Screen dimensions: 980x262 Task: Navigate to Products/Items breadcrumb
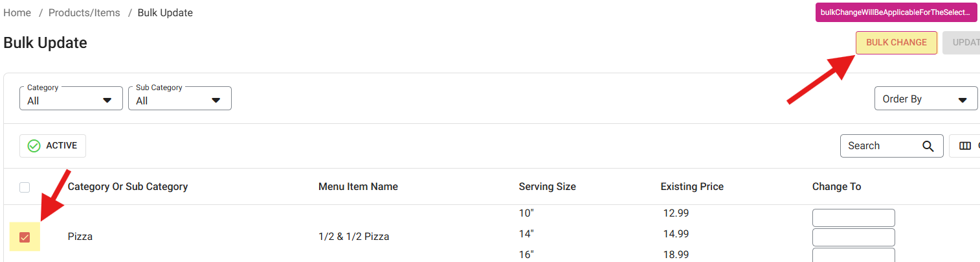[84, 13]
